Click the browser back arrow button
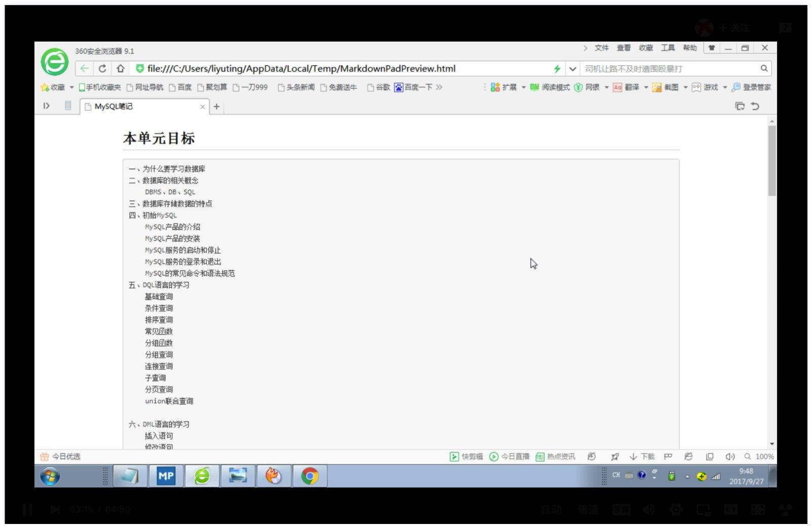The height and width of the screenshot is (526, 812). click(x=85, y=68)
